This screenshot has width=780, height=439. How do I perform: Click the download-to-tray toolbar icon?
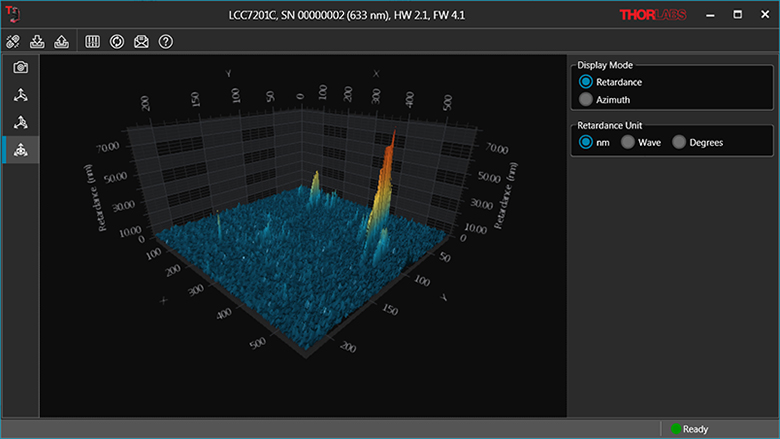tap(38, 41)
